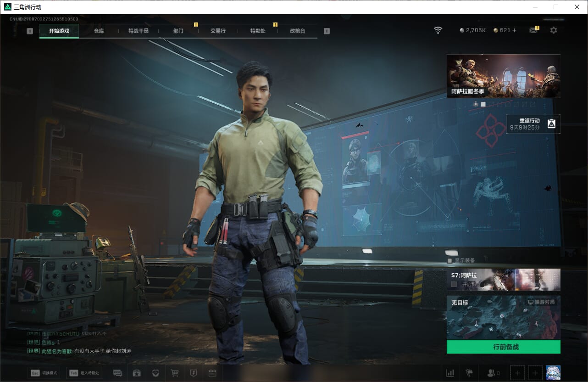Click the monitor icon next to 端游对局
The height and width of the screenshot is (382, 588).
pyautogui.click(x=531, y=303)
